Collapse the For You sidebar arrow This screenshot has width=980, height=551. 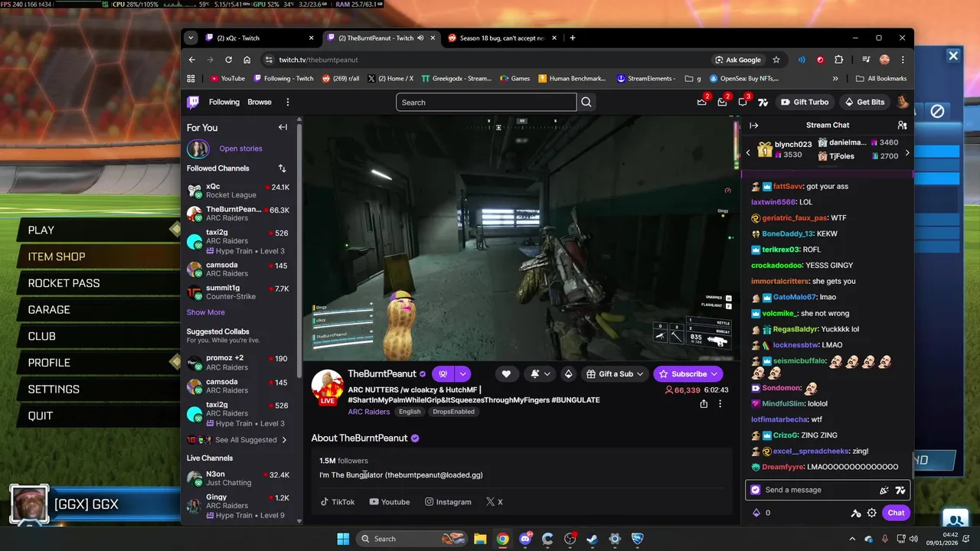[x=283, y=128]
